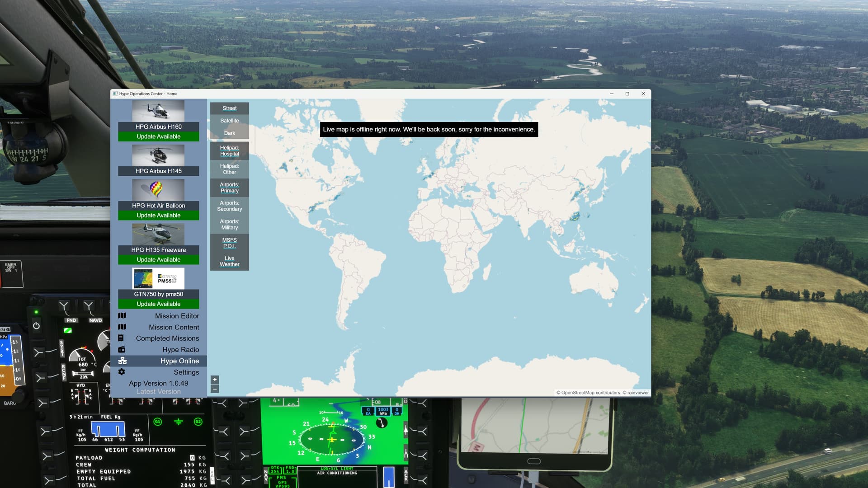Zoom the map out with the minus icon
The height and width of the screenshot is (488, 868).
tap(214, 388)
